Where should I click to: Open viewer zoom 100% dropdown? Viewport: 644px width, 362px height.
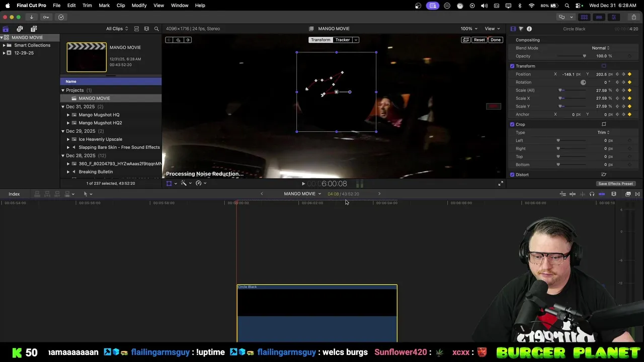(469, 29)
